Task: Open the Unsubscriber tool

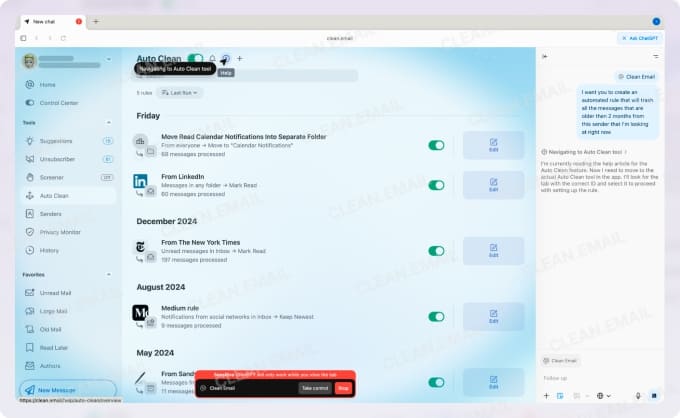Action: point(56,159)
